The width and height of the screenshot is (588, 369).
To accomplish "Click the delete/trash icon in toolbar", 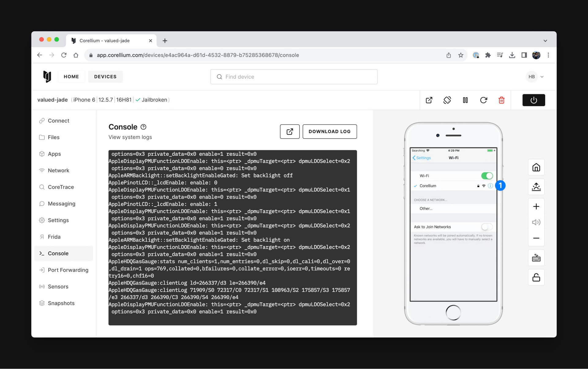I will [502, 100].
